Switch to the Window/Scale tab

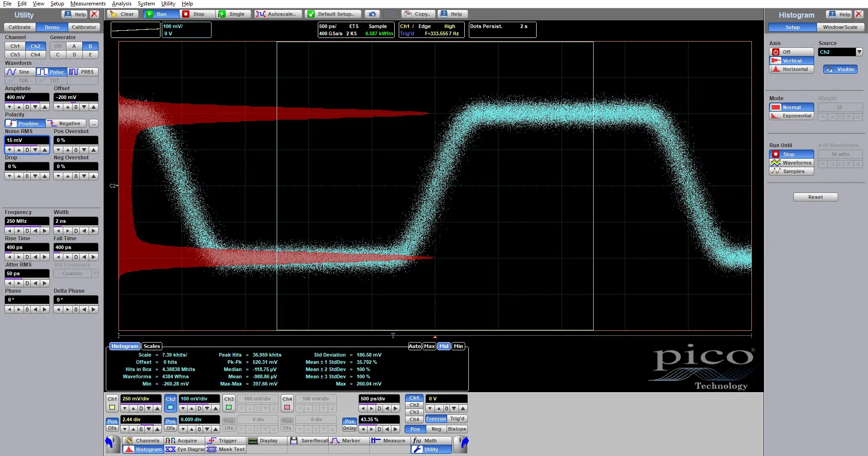(x=840, y=27)
